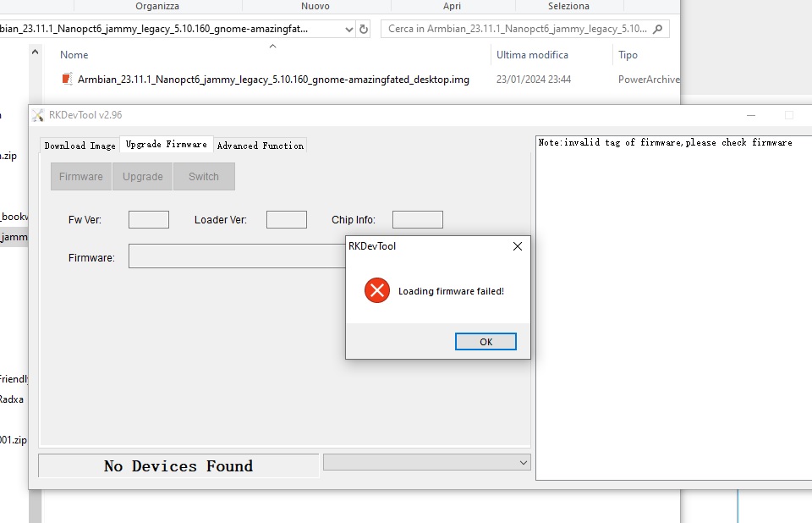Screen dimensions: 812x523
Task: Sort by the Ultima modifica column
Action: [532, 55]
